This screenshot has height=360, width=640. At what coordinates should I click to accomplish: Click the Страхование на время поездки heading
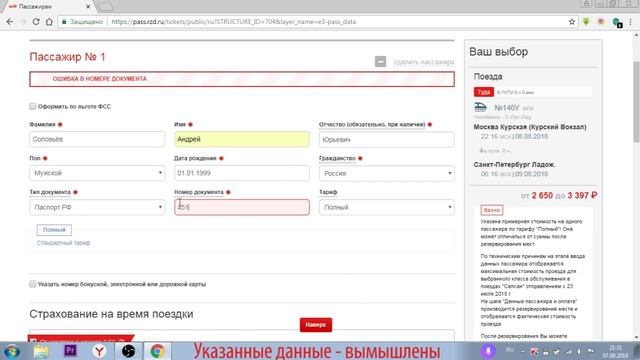(111, 314)
